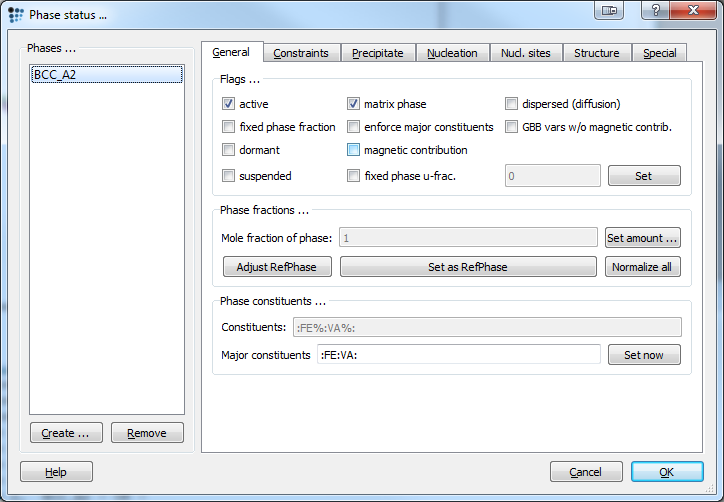Switch to the Structure tab

click(597, 53)
